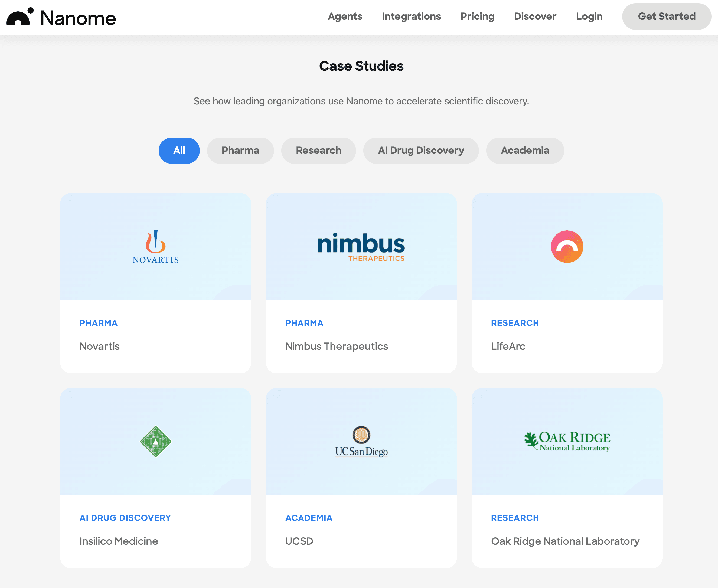Click the Nimbus Therapeutics logo

pyautogui.click(x=361, y=246)
